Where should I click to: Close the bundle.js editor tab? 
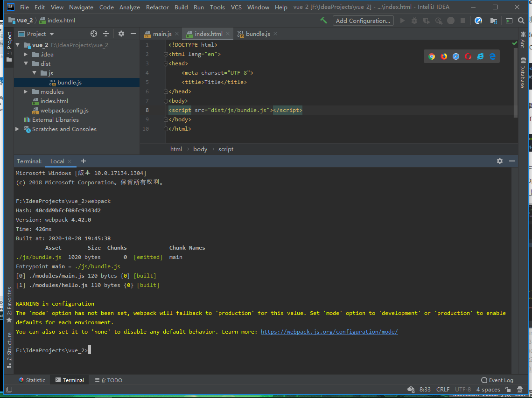[x=275, y=34]
